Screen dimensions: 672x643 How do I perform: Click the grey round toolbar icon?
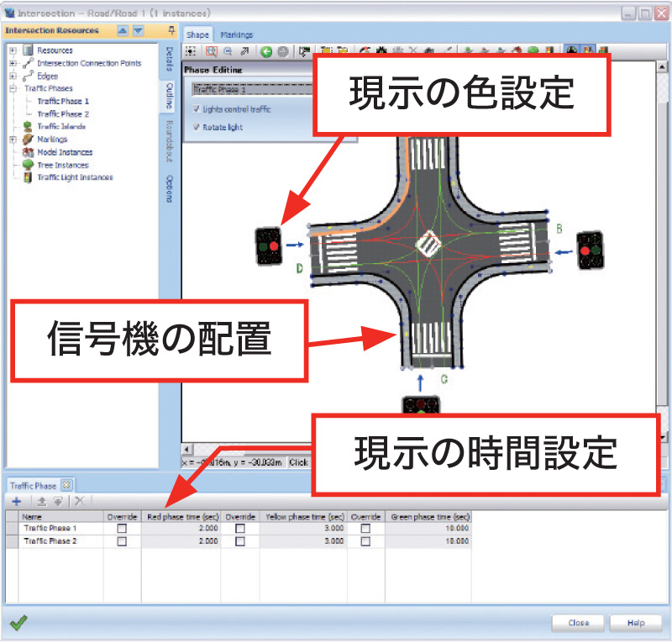tap(283, 52)
